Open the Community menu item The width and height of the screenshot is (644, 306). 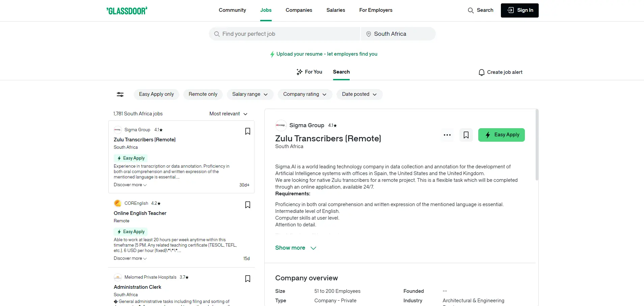(232, 10)
